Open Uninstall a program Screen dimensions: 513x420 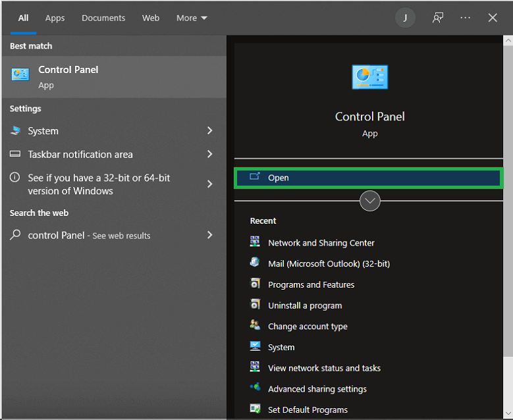click(305, 306)
